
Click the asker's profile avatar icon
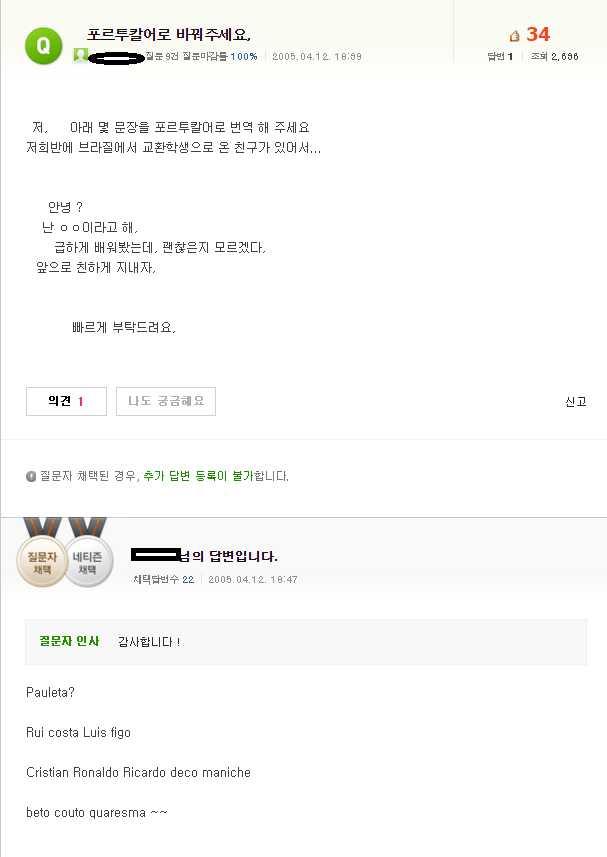[x=80, y=56]
